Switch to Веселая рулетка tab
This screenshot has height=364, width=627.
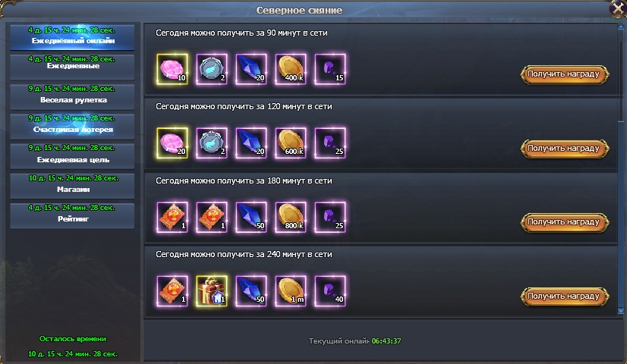click(x=72, y=96)
